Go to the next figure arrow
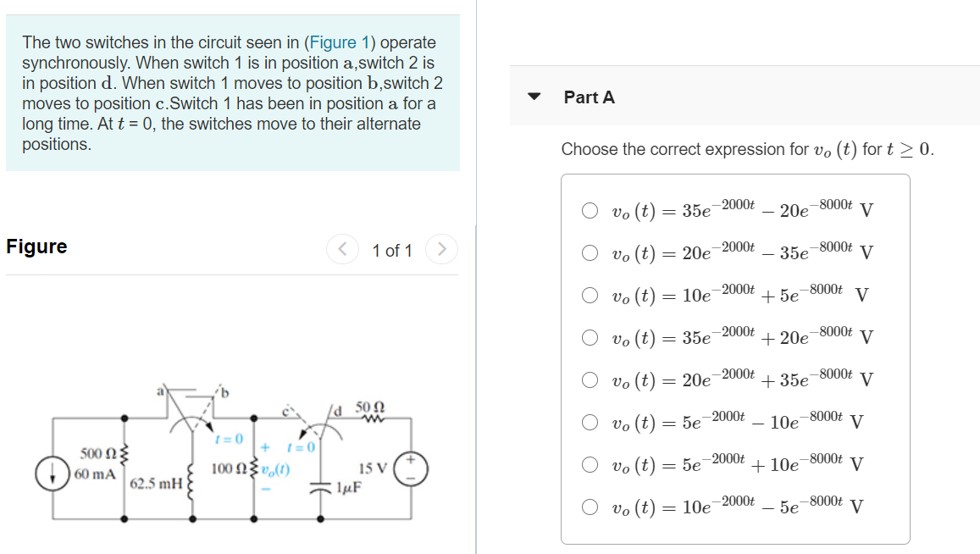 (441, 250)
